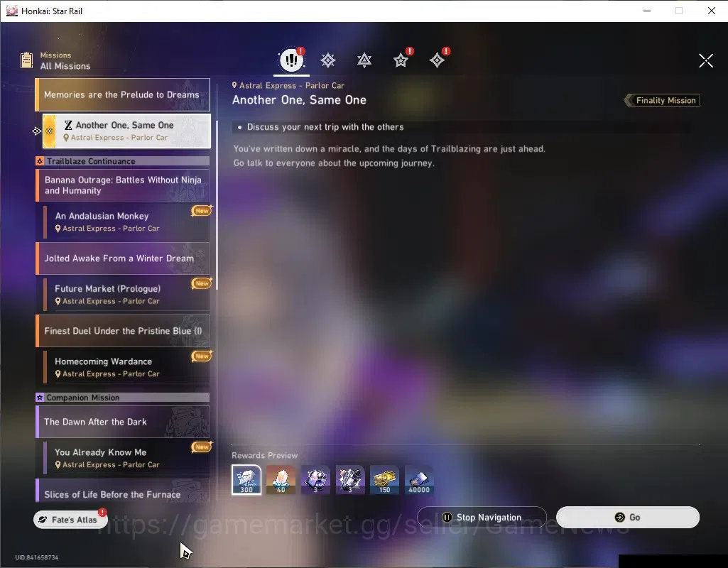The image size is (728, 568).
Task: Click the Missions clipboard icon
Action: pyautogui.click(x=26, y=60)
